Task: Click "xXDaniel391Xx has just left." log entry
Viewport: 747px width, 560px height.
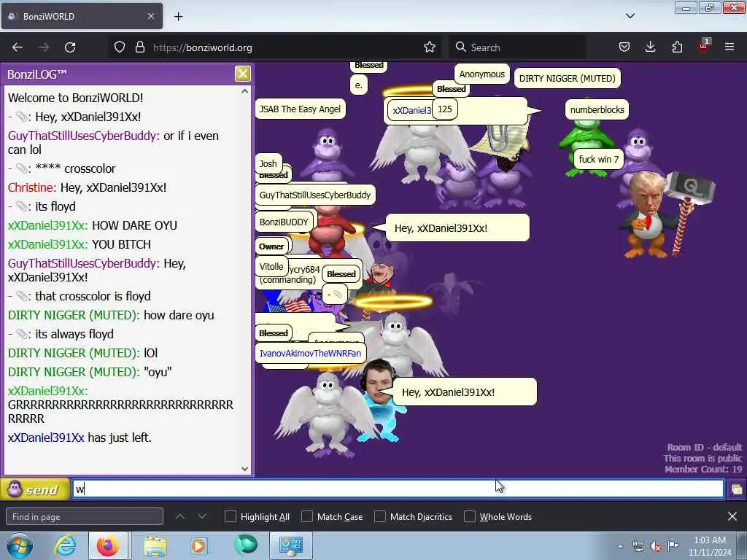Action: tap(80, 437)
